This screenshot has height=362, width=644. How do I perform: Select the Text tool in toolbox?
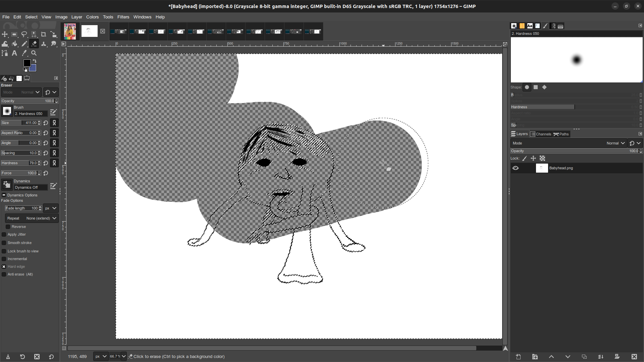click(15, 53)
